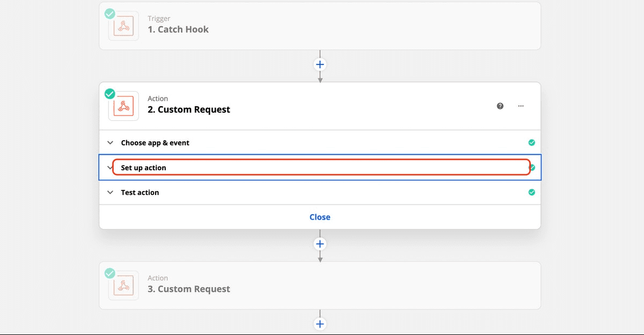Image resolution: width=644 pixels, height=335 pixels.
Task: Open the webhook icon of step 1 Catch Hook
Action: (123, 26)
